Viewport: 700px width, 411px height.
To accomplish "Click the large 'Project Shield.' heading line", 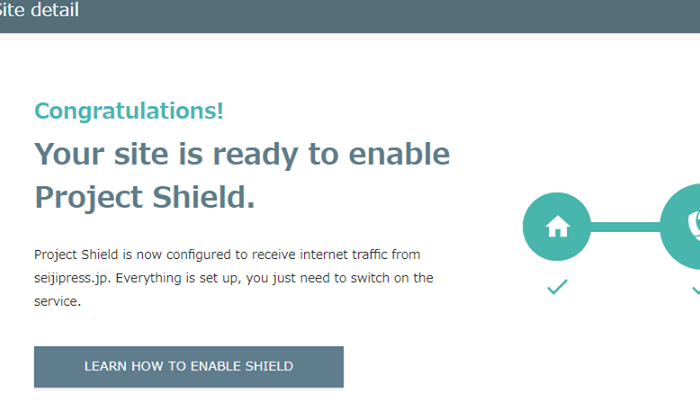I will coord(145,197).
